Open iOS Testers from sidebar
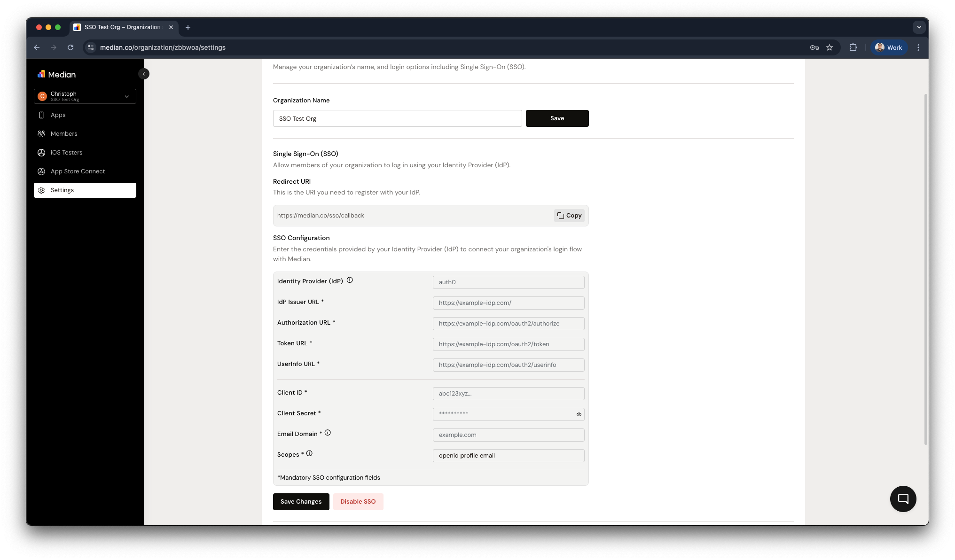The height and width of the screenshot is (560, 955). coord(66,152)
